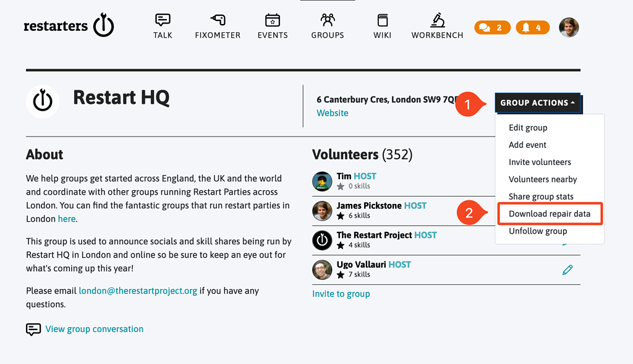
Task: Edit Ugo Vallauri's skills with the pencil icon
Action: pos(567,270)
